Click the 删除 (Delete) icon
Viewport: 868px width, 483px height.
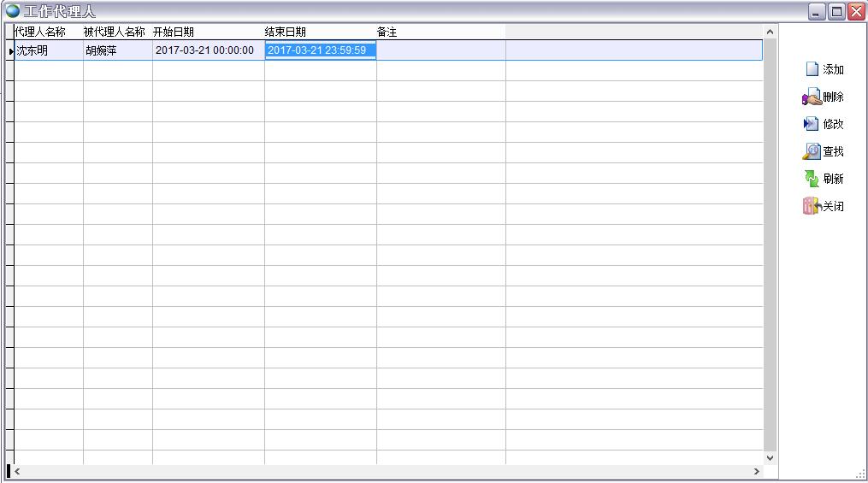click(x=812, y=97)
